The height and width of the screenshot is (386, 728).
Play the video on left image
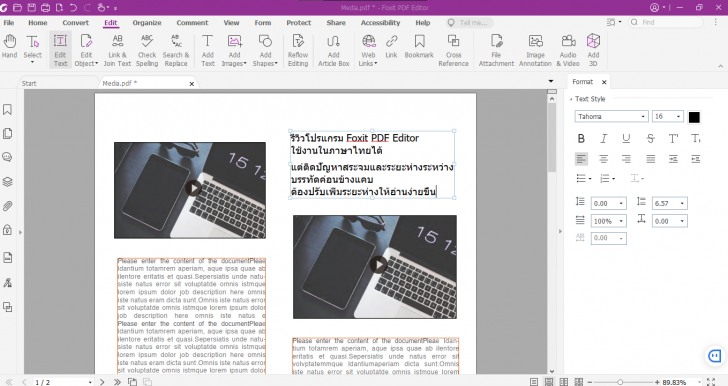coord(194,188)
